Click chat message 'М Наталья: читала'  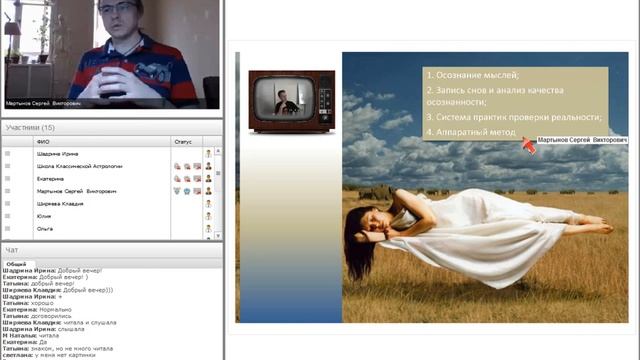pos(31,336)
